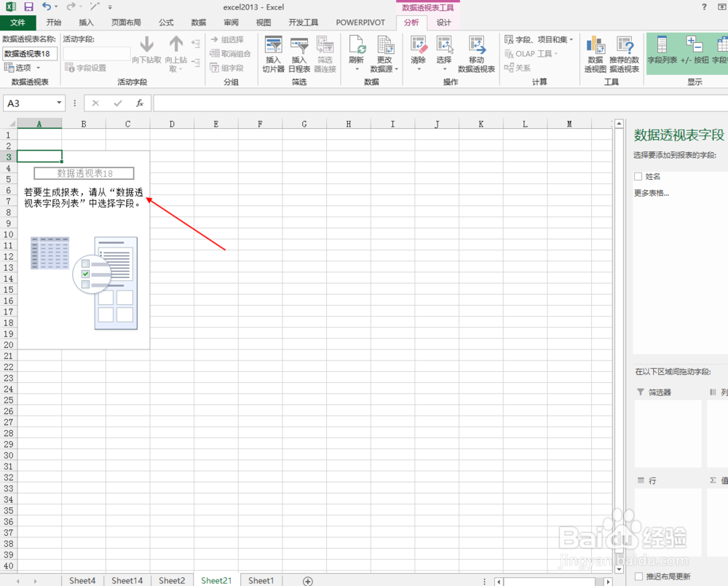Open the Refresh (刷新) dropdown arrow
Screen dimensions: 728x586
pyautogui.click(x=357, y=69)
